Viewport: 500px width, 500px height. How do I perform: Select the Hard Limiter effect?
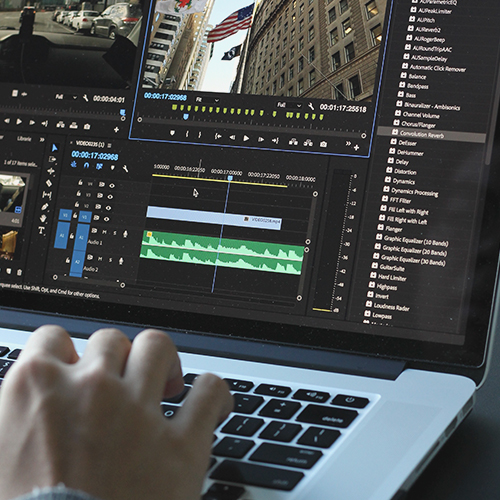coord(392,277)
